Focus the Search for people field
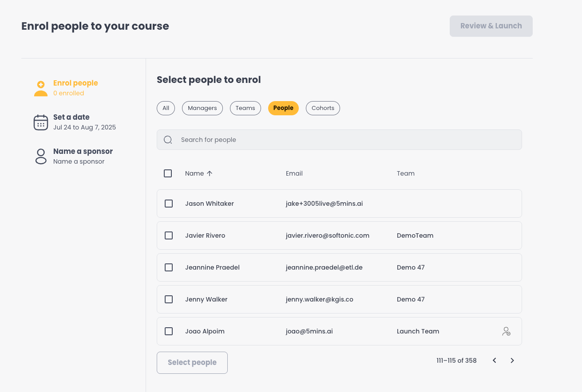582x392 pixels. click(x=339, y=140)
